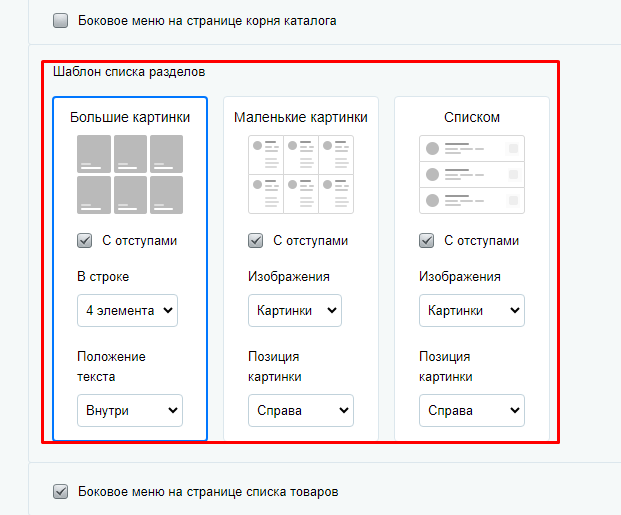Uncheck side menu on product list page
Image resolution: width=621 pixels, height=515 pixels.
click(61, 492)
